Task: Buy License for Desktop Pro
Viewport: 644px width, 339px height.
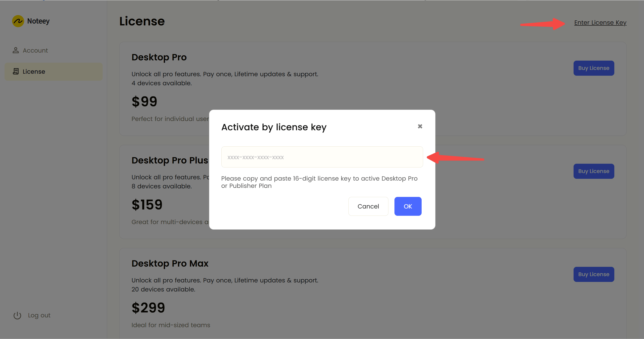Action: tap(594, 68)
